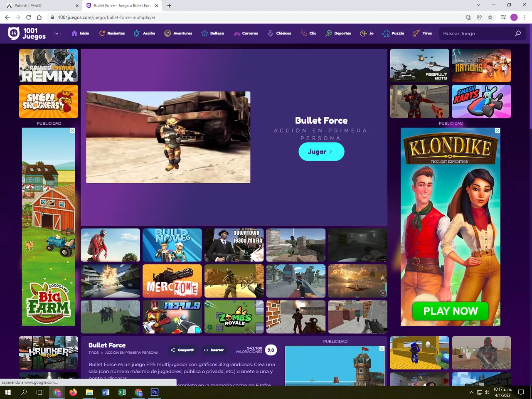Switch to the Publish PeakD tab

pos(41,5)
